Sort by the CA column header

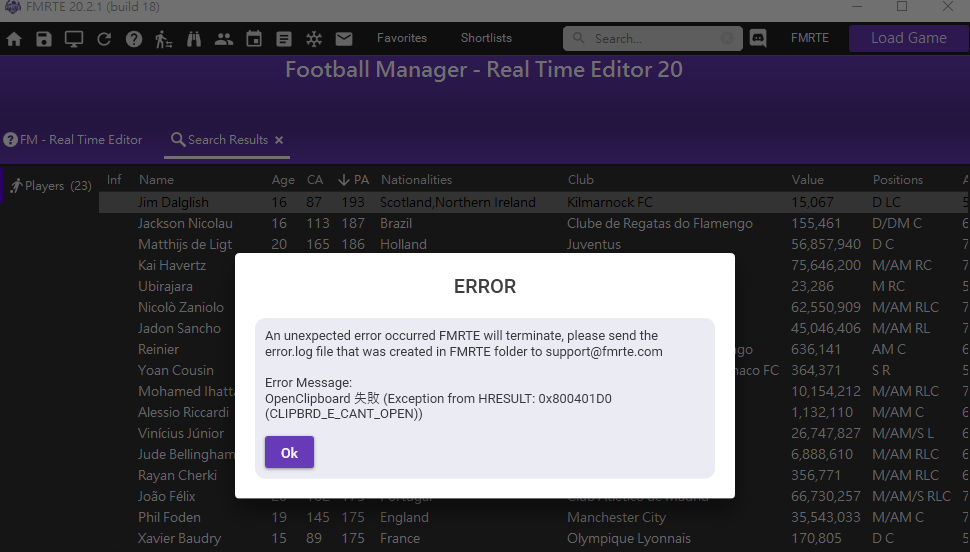pyautogui.click(x=315, y=180)
